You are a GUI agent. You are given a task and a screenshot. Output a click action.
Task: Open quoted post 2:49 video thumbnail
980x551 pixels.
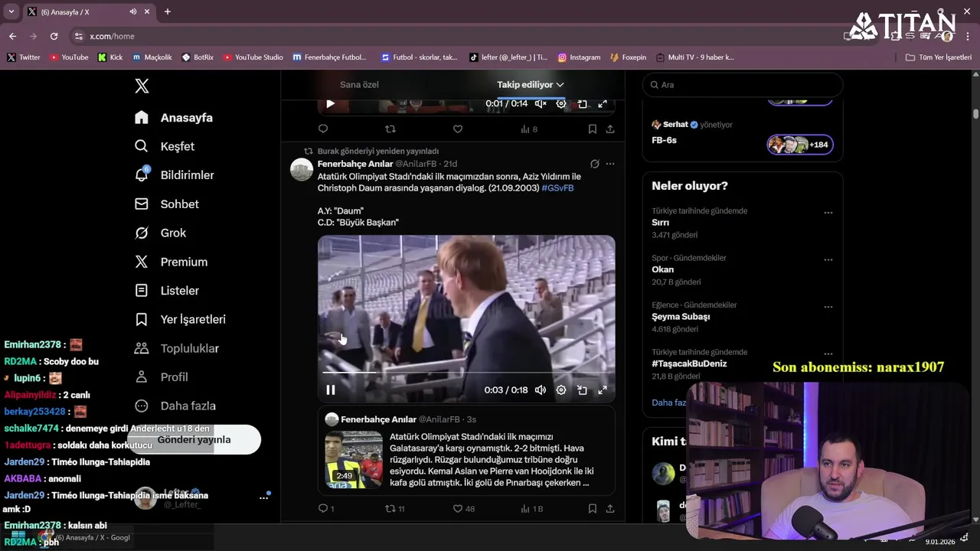point(354,460)
